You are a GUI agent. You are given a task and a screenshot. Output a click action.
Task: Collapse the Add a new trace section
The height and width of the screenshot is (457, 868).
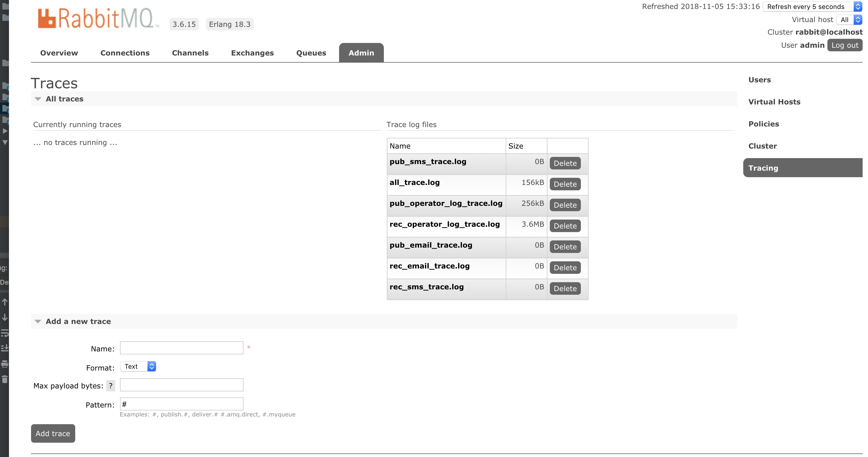(x=38, y=321)
